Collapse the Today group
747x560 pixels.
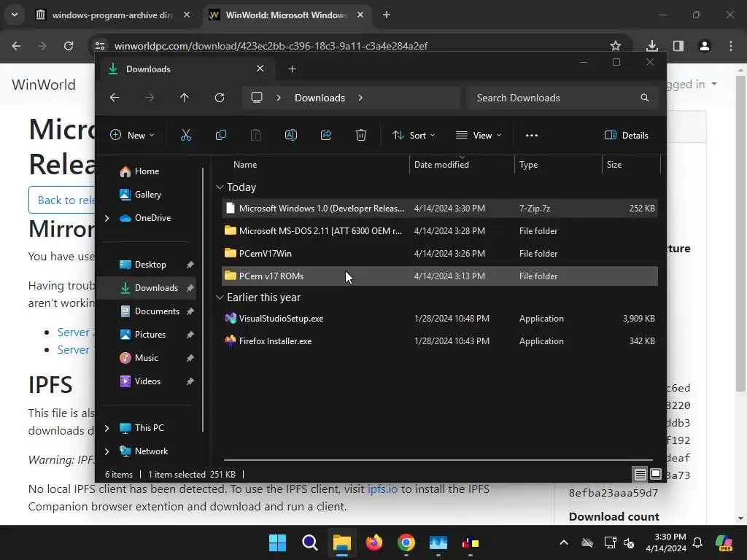[x=220, y=187]
